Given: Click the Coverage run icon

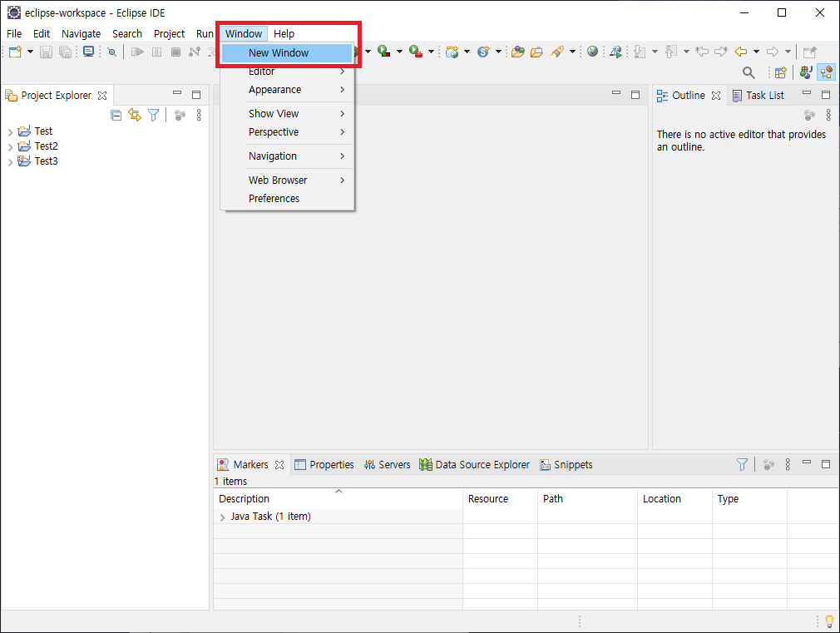Looking at the screenshot, I should tap(383, 52).
